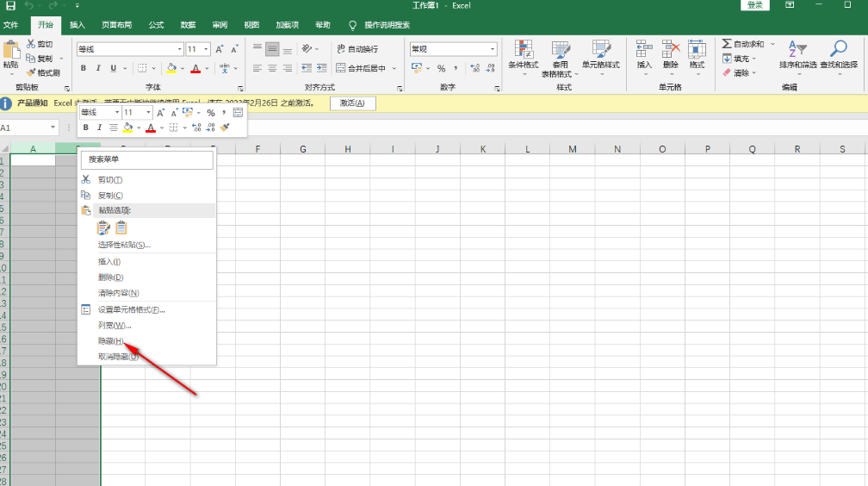
Task: Open Find and Select (查找和选择) magnifier
Action: pyautogui.click(x=838, y=50)
